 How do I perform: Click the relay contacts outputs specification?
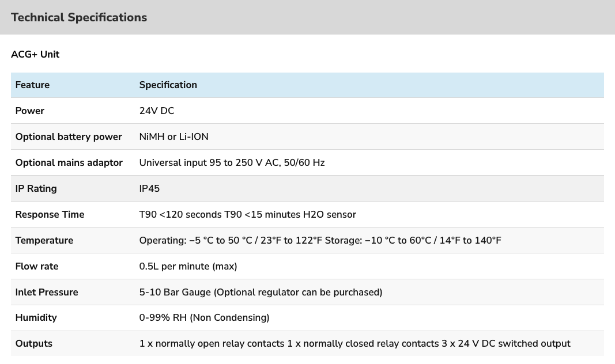354,344
